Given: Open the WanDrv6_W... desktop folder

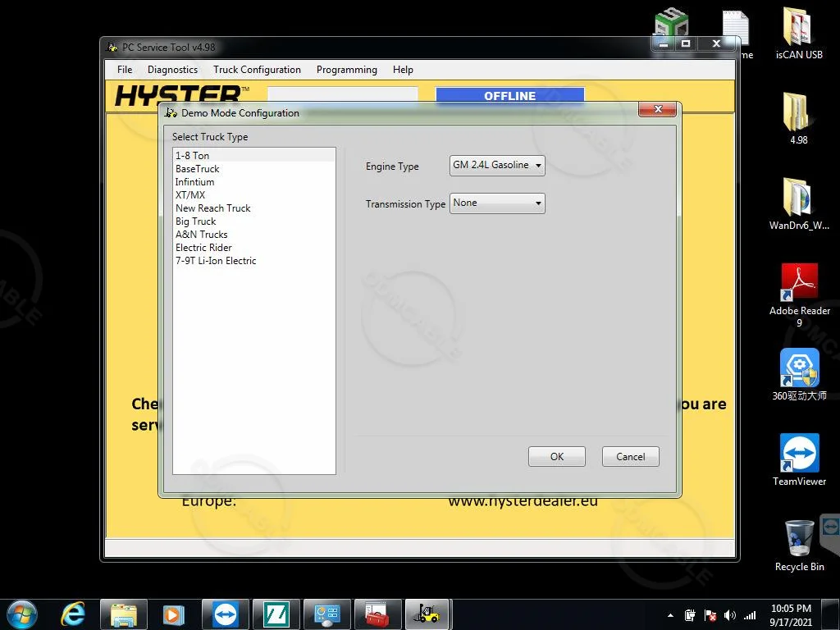Looking at the screenshot, I should pyautogui.click(x=798, y=203).
